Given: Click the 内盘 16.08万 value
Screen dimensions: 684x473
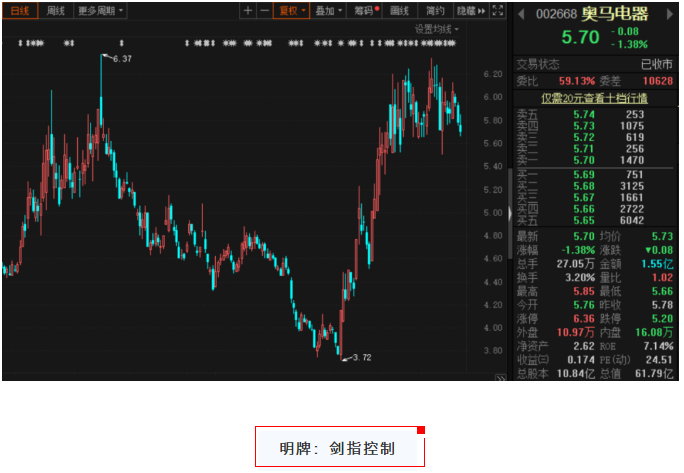Looking at the screenshot, I should point(654,332).
